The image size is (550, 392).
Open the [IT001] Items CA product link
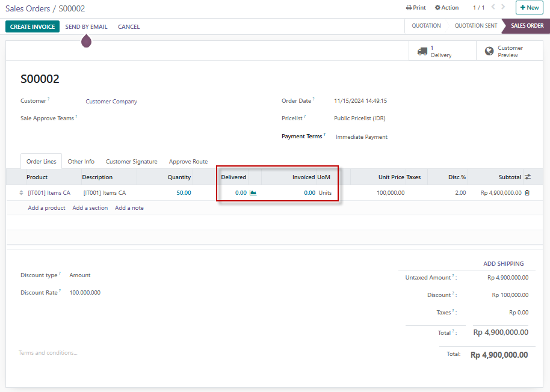tap(49, 192)
